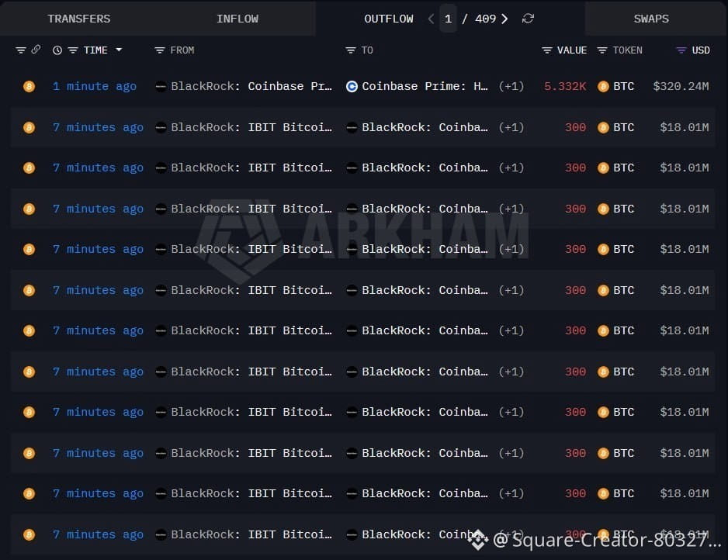This screenshot has width=728, height=560.
Task: Open the TO column filter icon
Action: 351,50
